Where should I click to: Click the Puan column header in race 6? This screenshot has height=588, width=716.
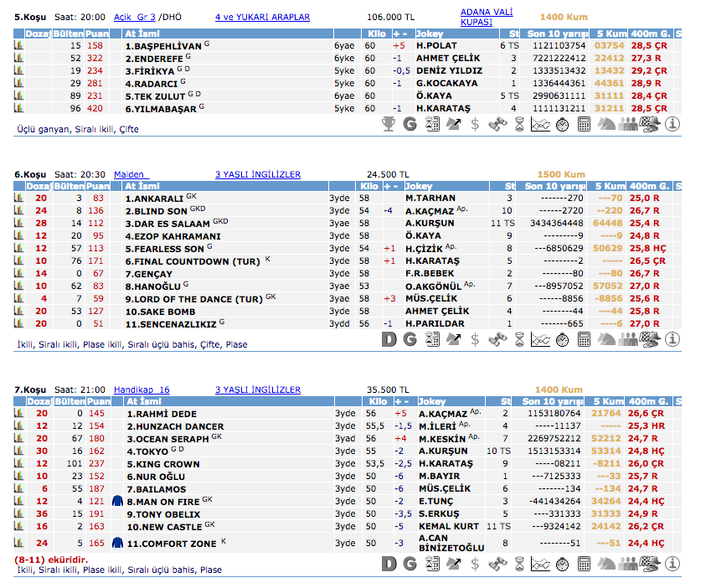98,186
